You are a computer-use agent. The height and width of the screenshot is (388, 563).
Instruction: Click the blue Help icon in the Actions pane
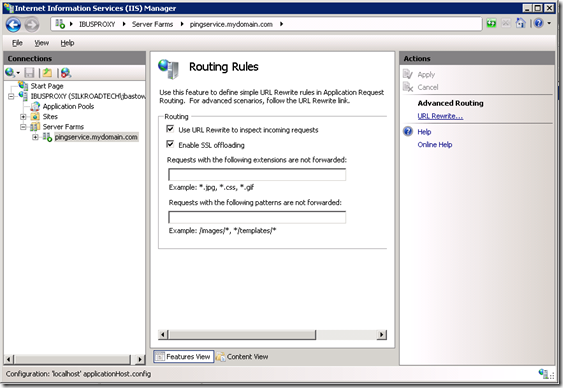pyautogui.click(x=408, y=131)
